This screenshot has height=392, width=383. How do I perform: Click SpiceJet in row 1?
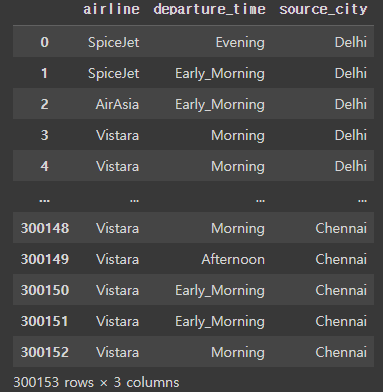(x=114, y=73)
